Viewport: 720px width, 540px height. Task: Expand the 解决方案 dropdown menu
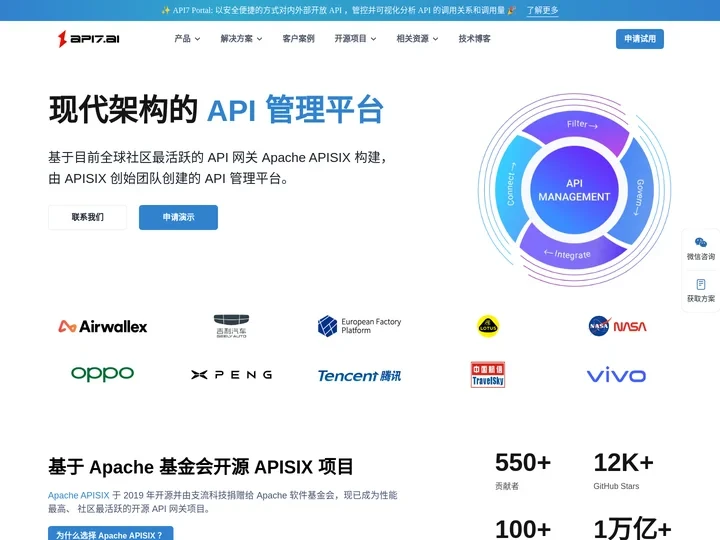pos(241,39)
